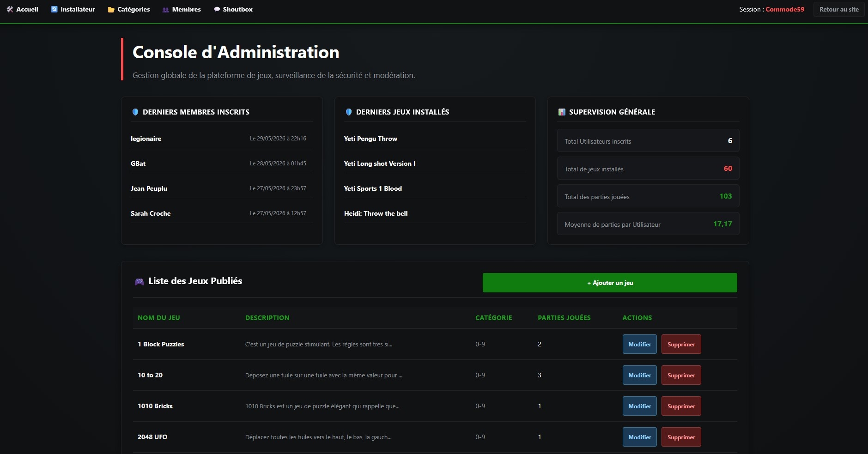Open the Installateur menu item
868x454 pixels.
click(x=73, y=9)
